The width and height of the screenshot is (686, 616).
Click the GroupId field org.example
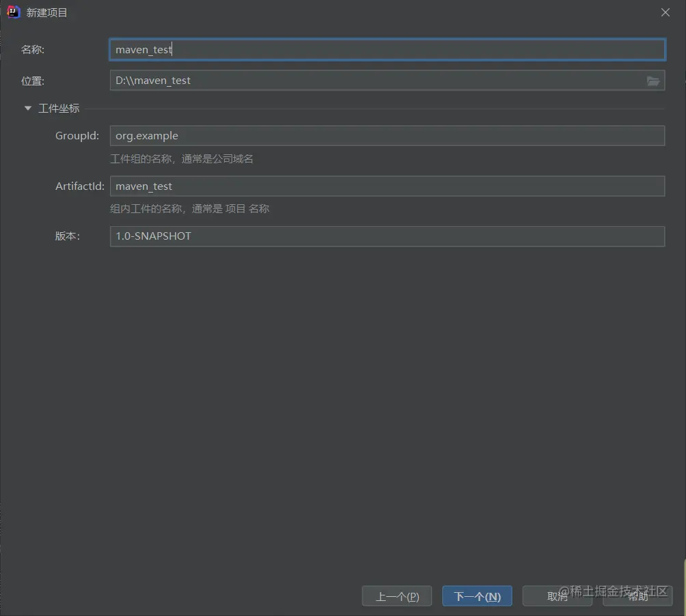pyautogui.click(x=387, y=135)
